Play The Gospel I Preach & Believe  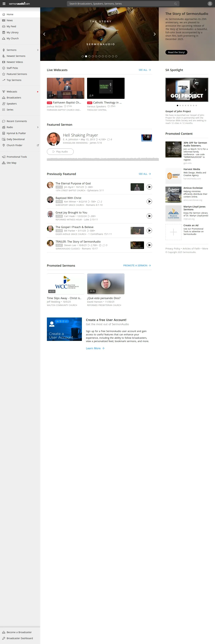coord(149,231)
